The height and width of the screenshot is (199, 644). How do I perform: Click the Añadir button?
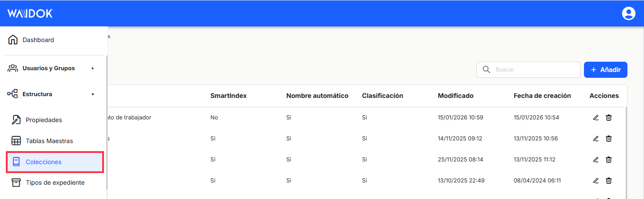tap(605, 70)
